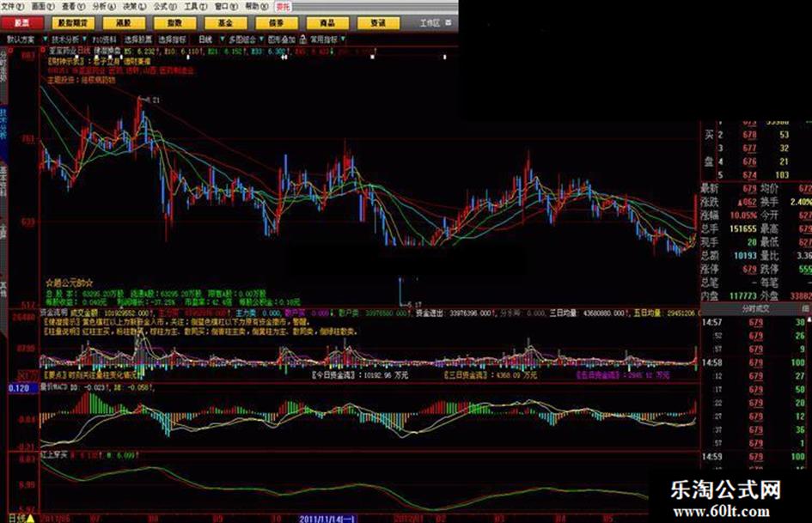Switch to 股指期货 market

click(x=73, y=23)
